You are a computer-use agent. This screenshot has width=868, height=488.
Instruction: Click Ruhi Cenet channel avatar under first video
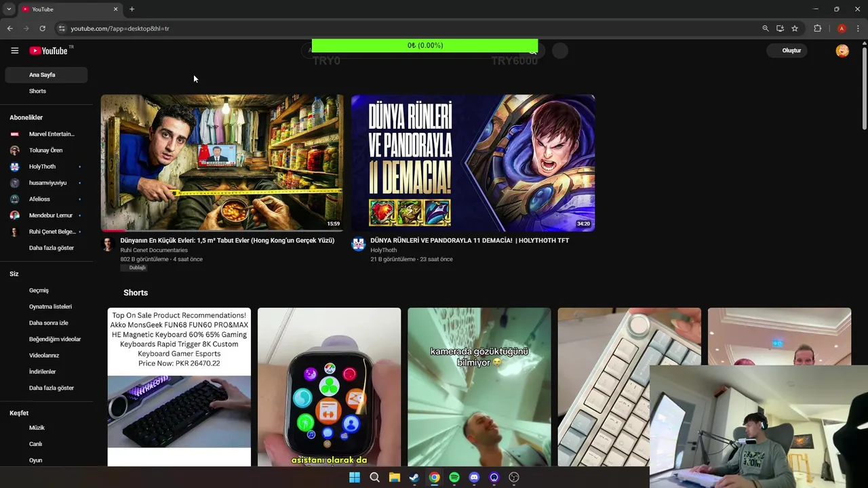pyautogui.click(x=107, y=245)
